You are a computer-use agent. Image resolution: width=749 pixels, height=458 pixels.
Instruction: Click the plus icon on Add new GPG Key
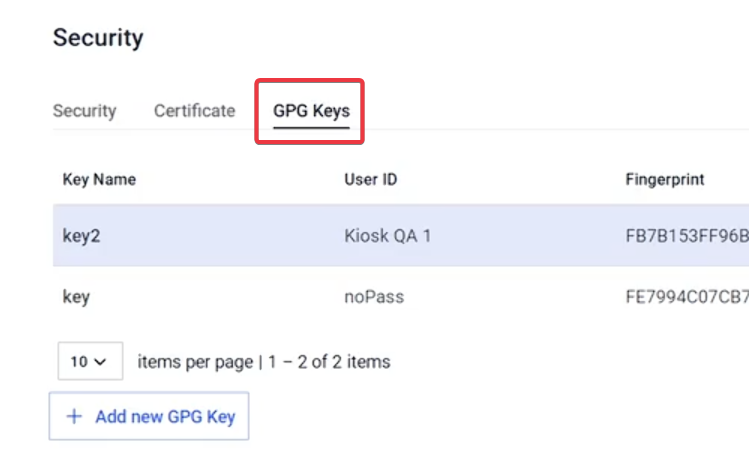(x=73, y=417)
